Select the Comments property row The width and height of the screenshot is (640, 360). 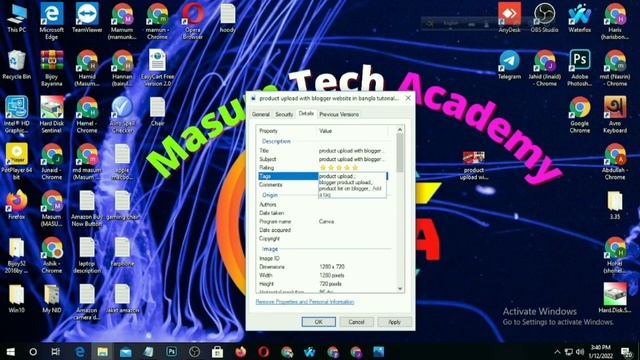point(287,185)
